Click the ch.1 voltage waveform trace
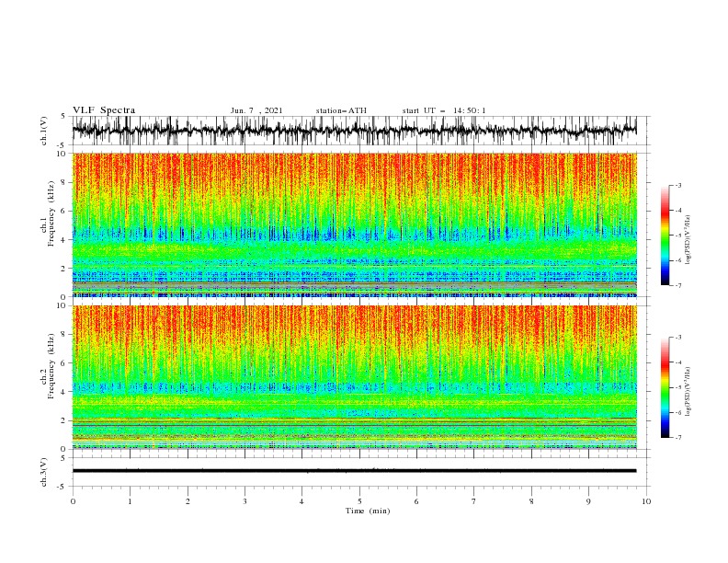 354,131
